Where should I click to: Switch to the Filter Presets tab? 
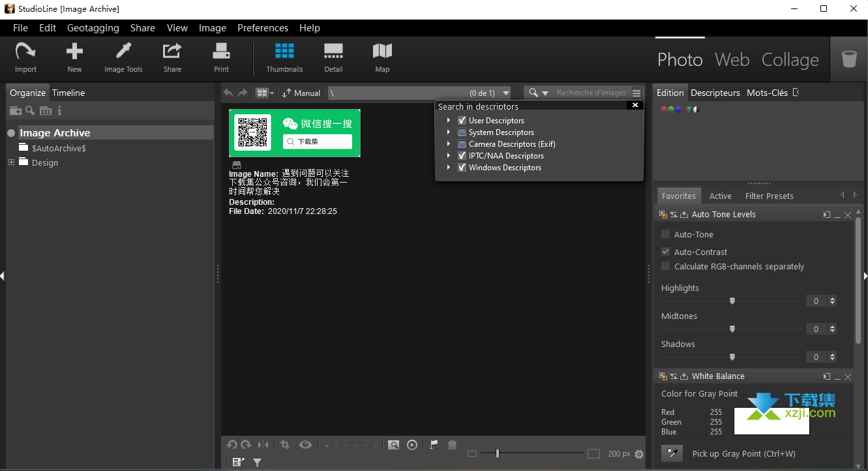[770, 196]
